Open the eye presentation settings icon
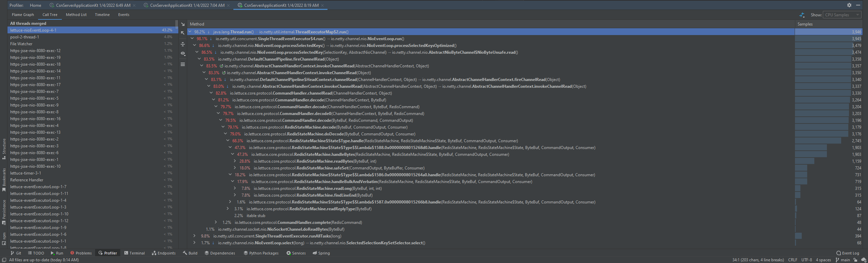The image size is (868, 263). pyautogui.click(x=183, y=53)
